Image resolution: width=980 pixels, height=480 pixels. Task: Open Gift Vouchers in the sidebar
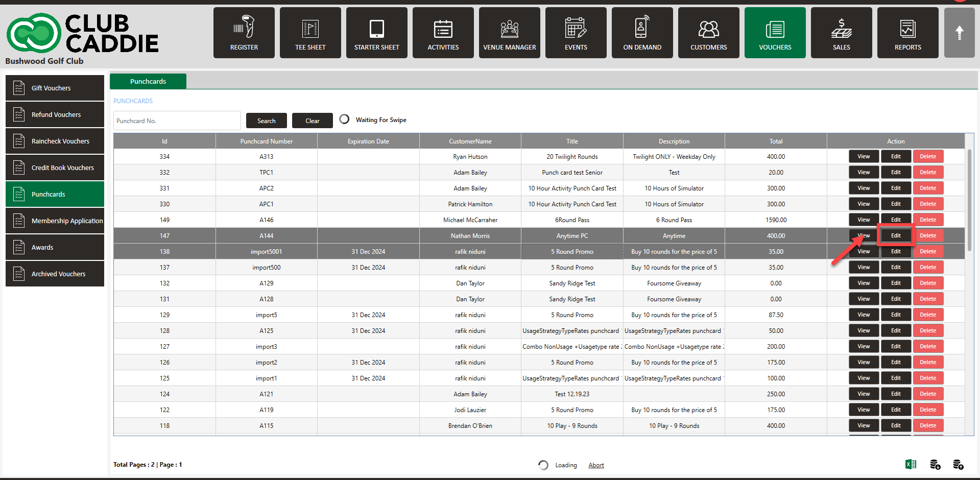[55, 88]
